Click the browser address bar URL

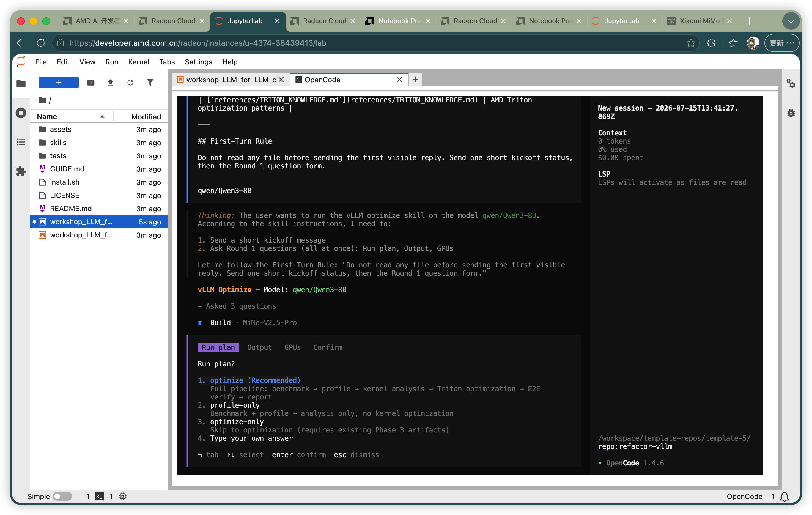pos(197,43)
